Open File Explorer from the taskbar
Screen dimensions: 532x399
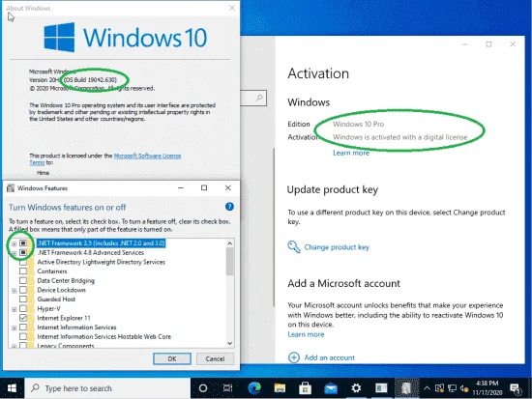click(x=280, y=388)
